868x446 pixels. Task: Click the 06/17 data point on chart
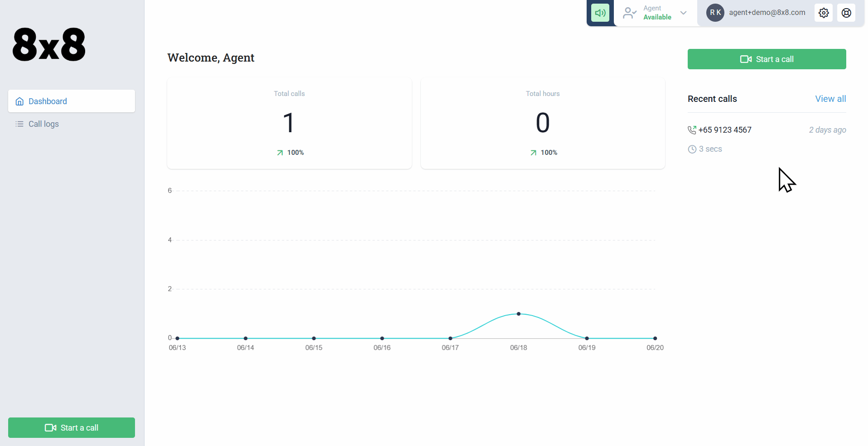coord(450,338)
